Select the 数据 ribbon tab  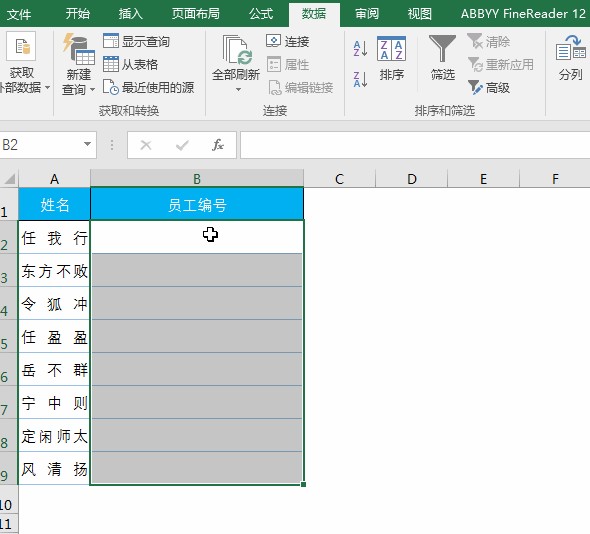point(314,14)
